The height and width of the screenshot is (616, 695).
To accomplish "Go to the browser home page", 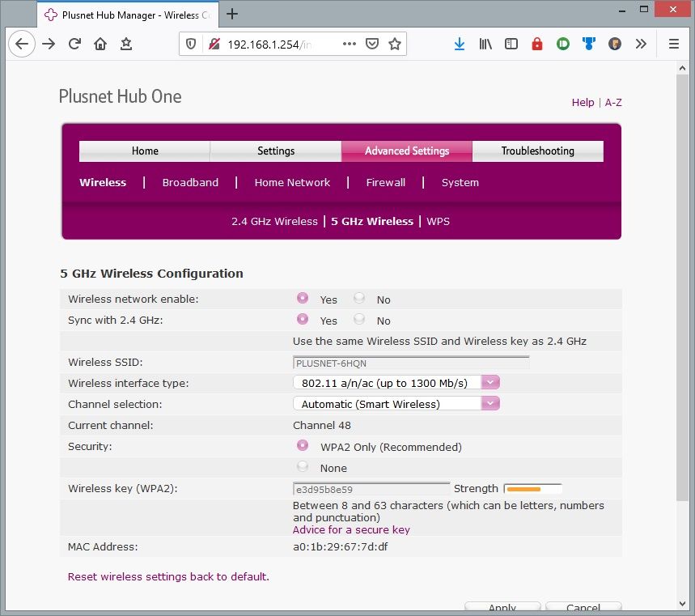I will [x=100, y=44].
